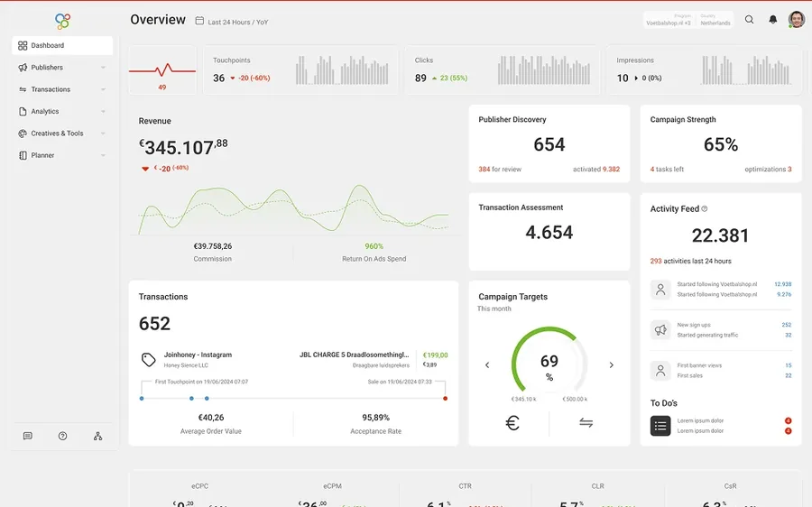The image size is (812, 507).
Task: Click the Planner book icon
Action: pos(23,155)
